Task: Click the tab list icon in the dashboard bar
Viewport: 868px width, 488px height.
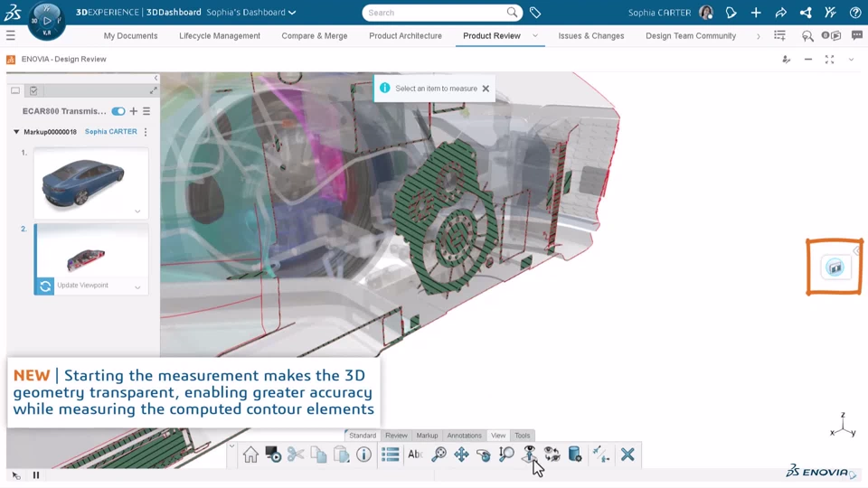Action: 779,35
